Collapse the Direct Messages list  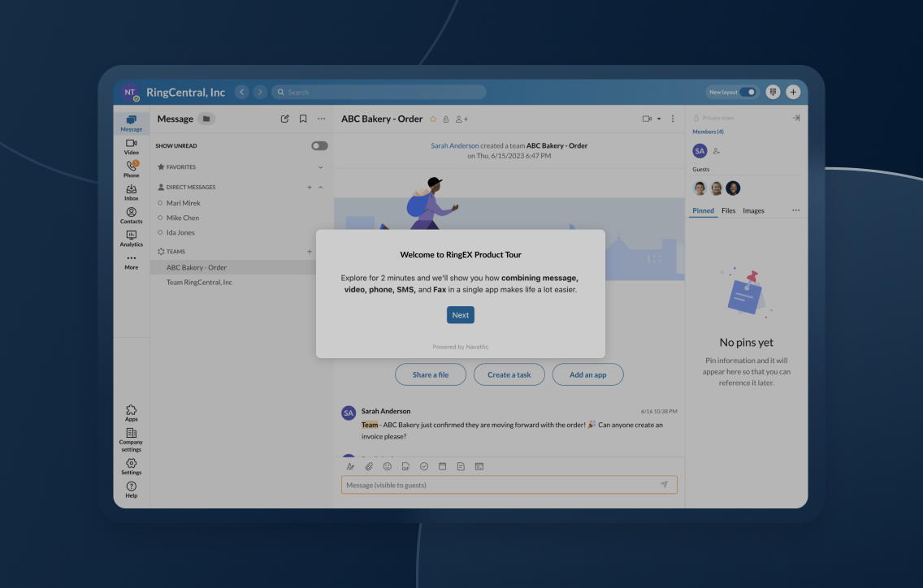[320, 187]
